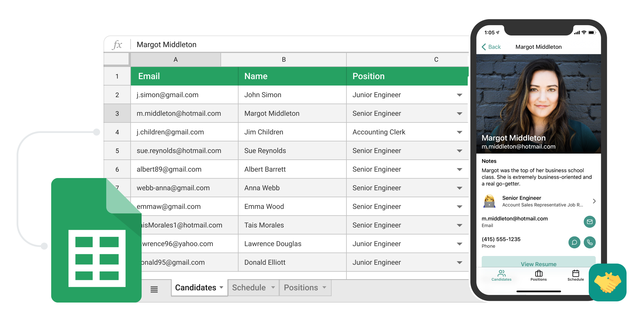Open position dropdown for John Simon

coord(459,95)
